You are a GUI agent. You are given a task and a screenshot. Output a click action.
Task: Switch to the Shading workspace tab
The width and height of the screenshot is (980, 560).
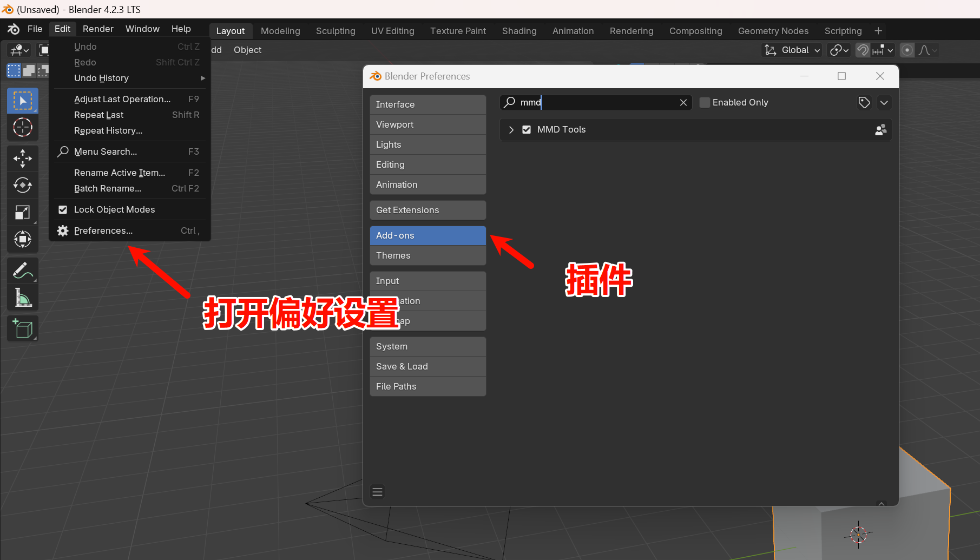[x=519, y=31]
